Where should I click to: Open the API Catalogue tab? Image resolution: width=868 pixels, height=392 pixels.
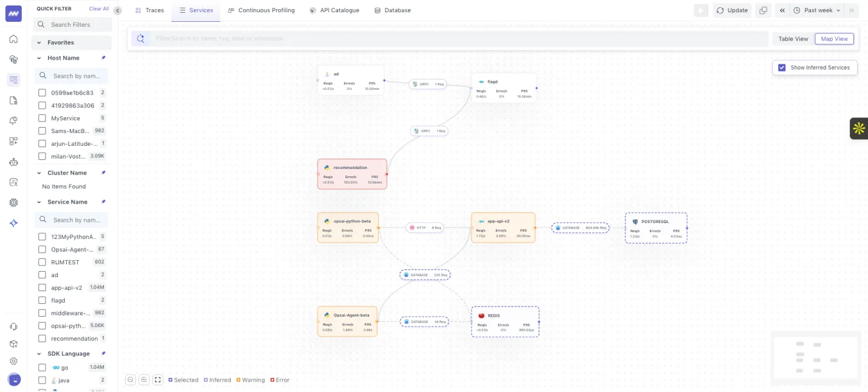click(x=334, y=10)
